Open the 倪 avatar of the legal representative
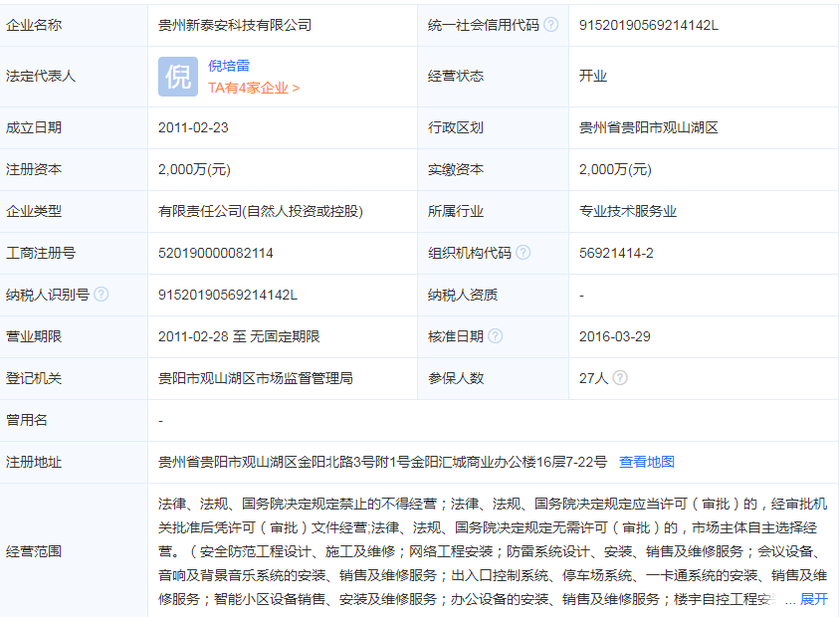The height and width of the screenshot is (617, 840). coord(178,77)
